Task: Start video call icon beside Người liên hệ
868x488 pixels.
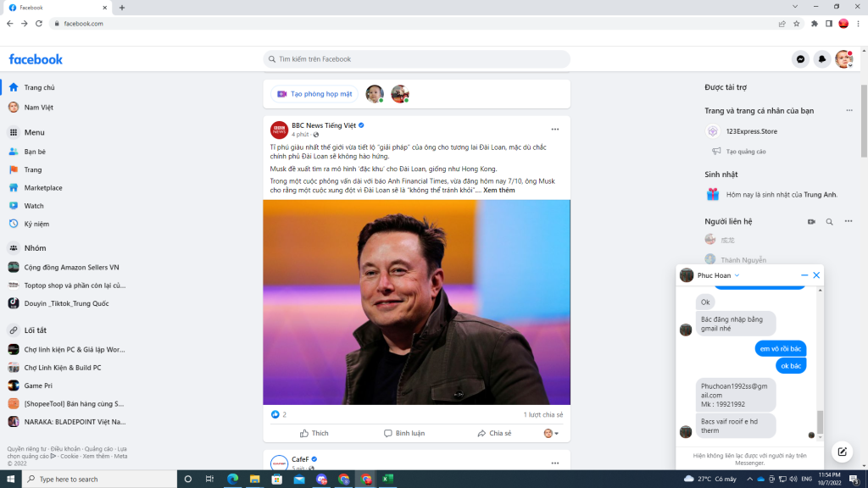Action: (x=811, y=222)
